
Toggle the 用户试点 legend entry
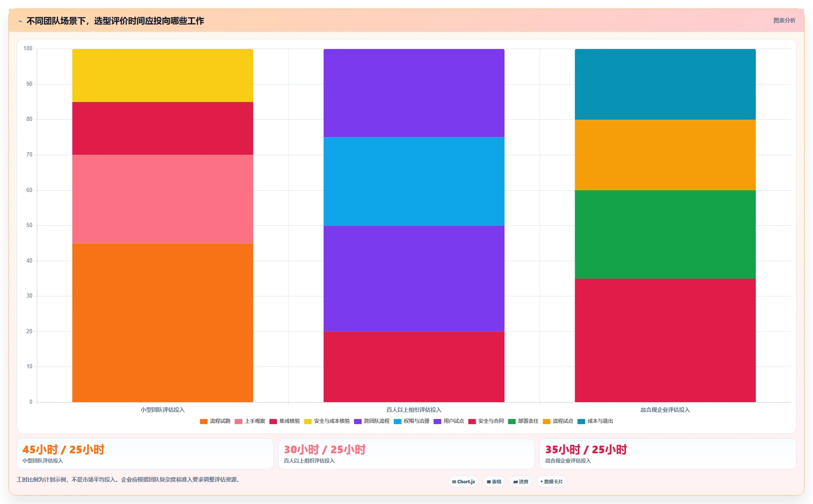449,421
